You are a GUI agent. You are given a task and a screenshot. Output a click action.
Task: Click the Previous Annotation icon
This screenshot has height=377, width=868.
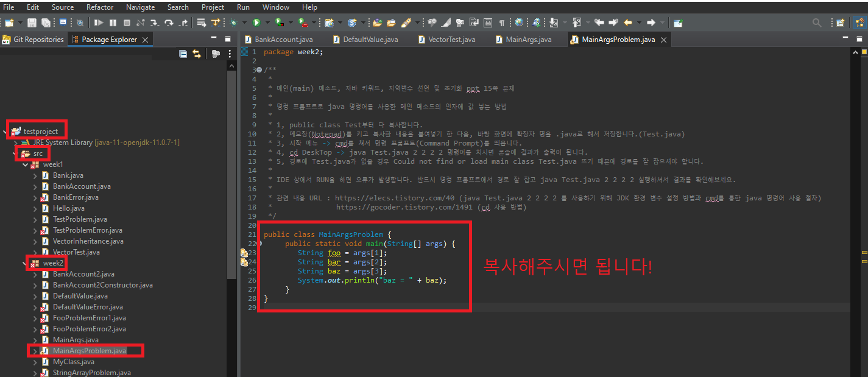click(x=576, y=23)
